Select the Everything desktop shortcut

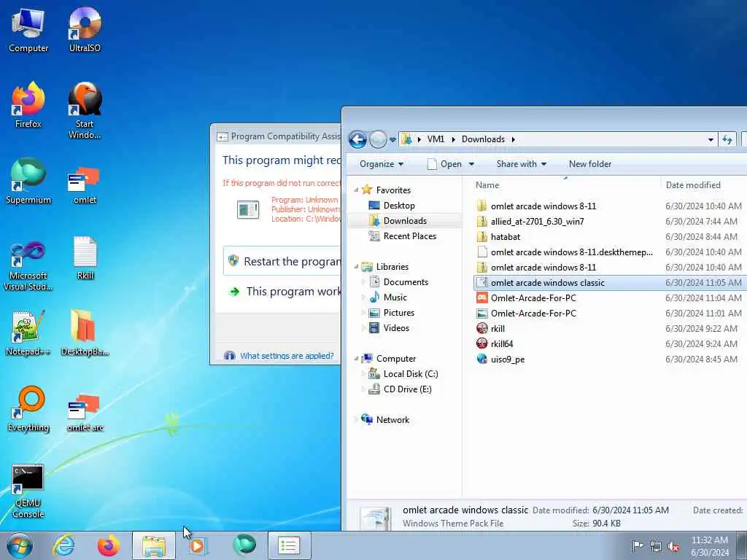[x=28, y=409]
